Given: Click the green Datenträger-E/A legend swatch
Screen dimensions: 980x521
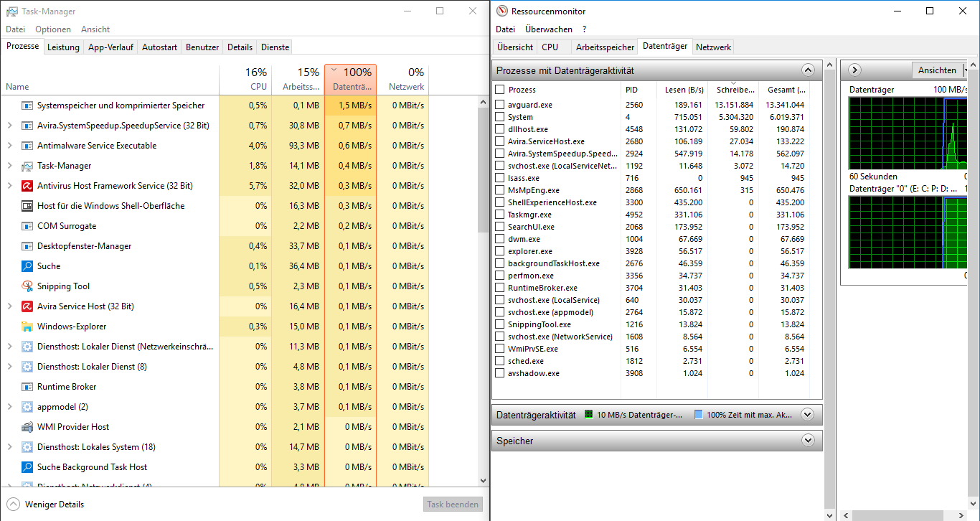Looking at the screenshot, I should [589, 415].
